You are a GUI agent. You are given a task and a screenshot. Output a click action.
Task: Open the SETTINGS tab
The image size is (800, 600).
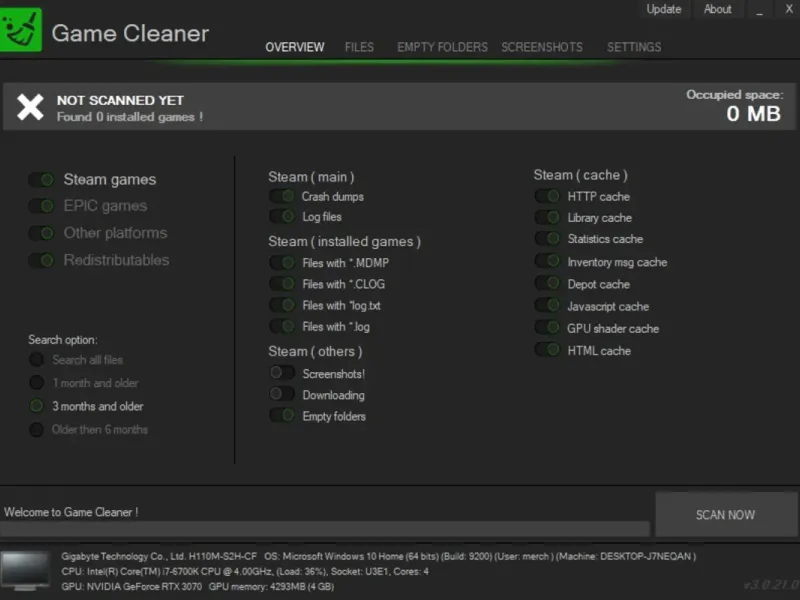coord(634,47)
